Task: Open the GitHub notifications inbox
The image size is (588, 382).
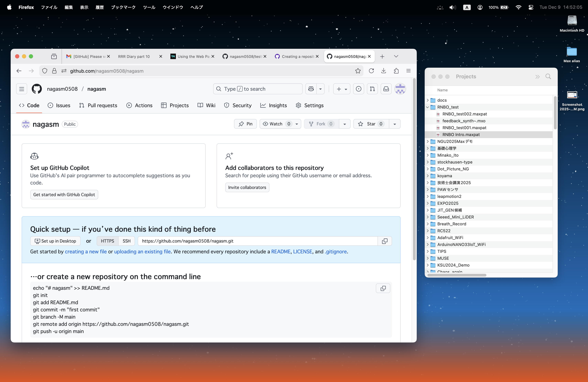Action: pos(386,89)
